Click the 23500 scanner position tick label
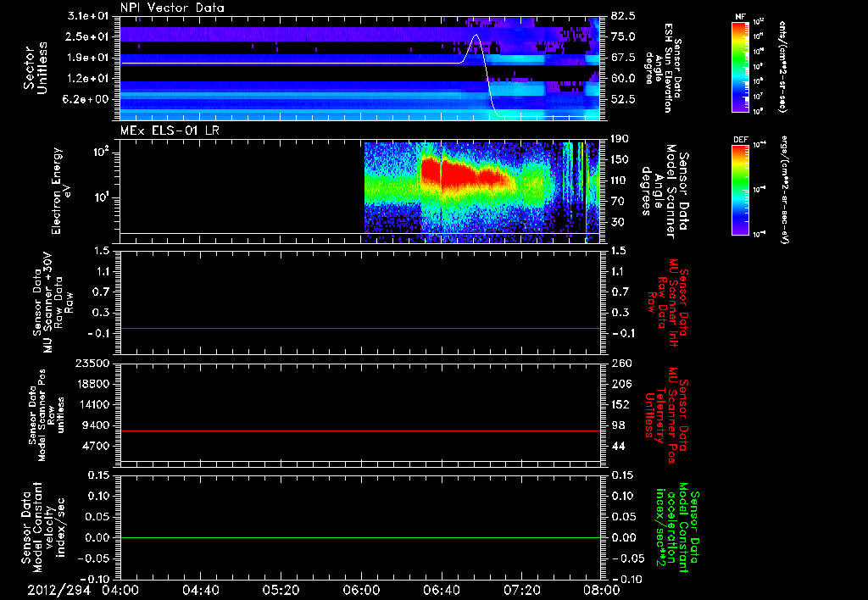Screen dimensions: 868x600 tap(92, 363)
